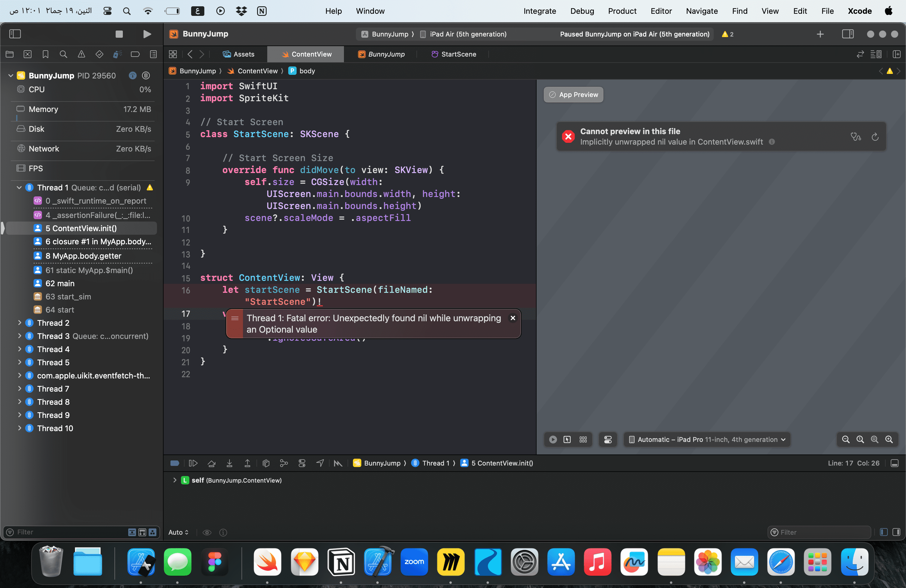Open the Debug menu
This screenshot has height=588, width=906.
point(582,11)
